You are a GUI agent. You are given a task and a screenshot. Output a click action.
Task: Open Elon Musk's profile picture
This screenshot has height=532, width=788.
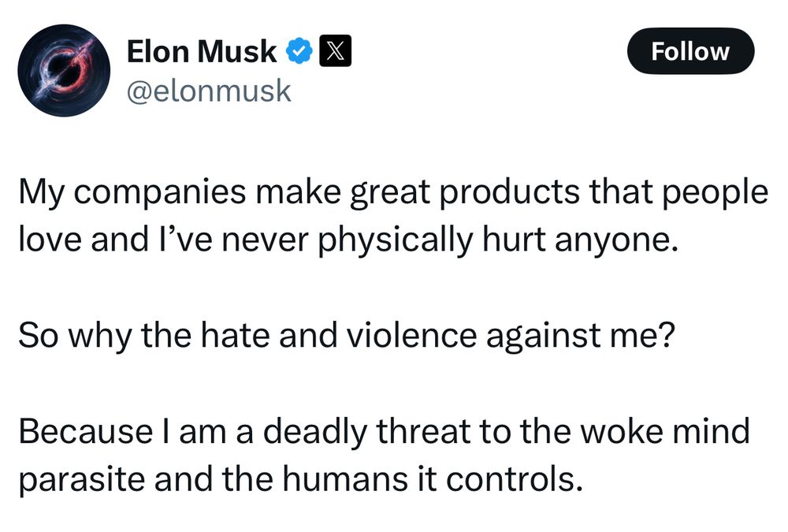[64, 70]
